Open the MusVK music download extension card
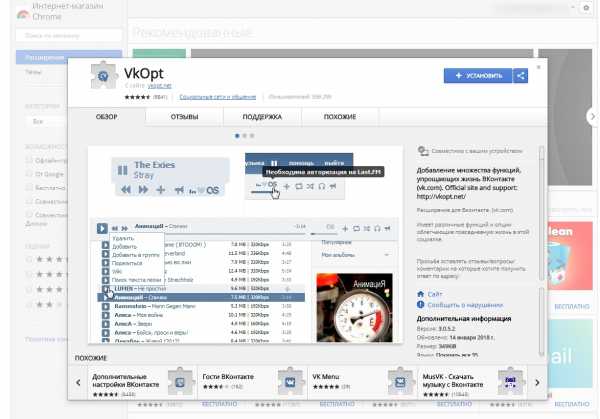600x419 pixels. [x=473, y=382]
